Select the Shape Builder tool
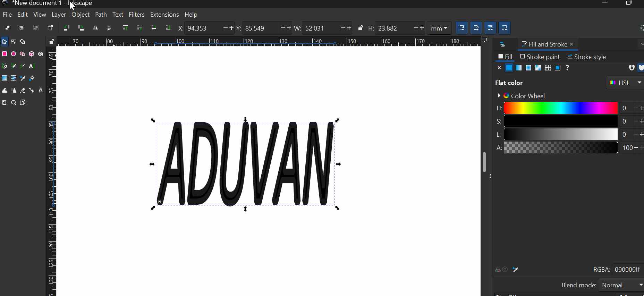This screenshot has width=644, height=296. (x=23, y=42)
